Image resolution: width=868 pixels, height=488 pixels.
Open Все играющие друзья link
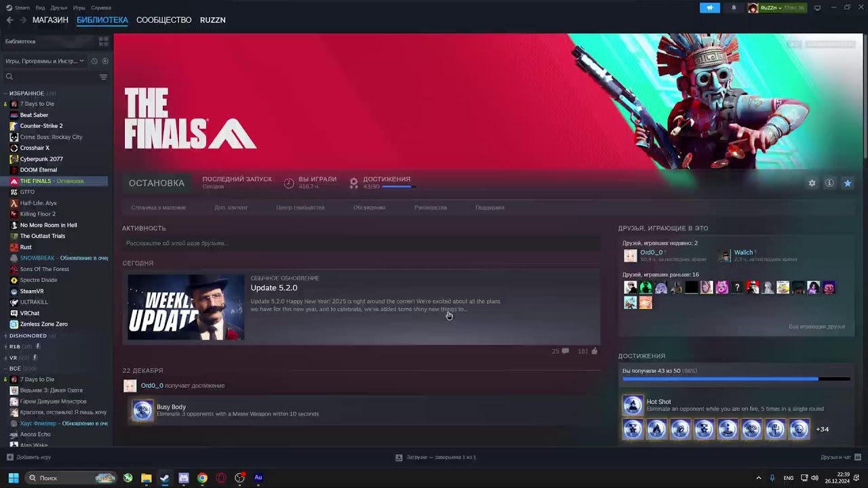816,327
